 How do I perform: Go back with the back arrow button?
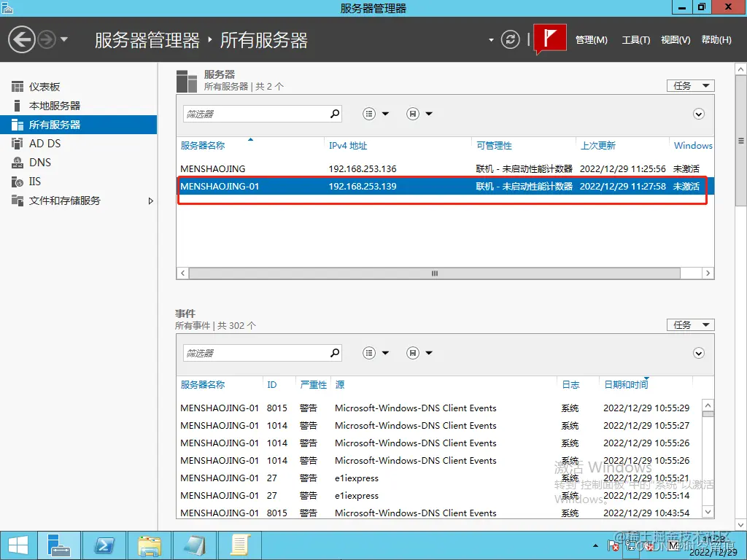22,39
